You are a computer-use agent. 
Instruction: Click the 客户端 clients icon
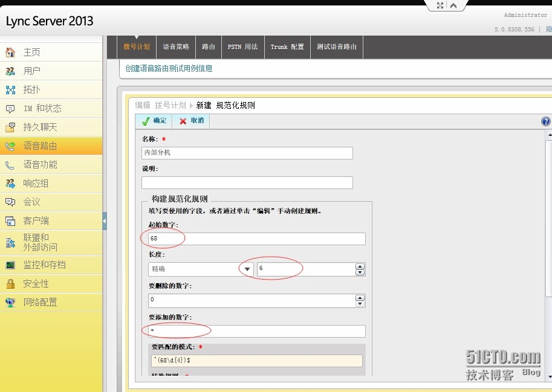(10, 221)
